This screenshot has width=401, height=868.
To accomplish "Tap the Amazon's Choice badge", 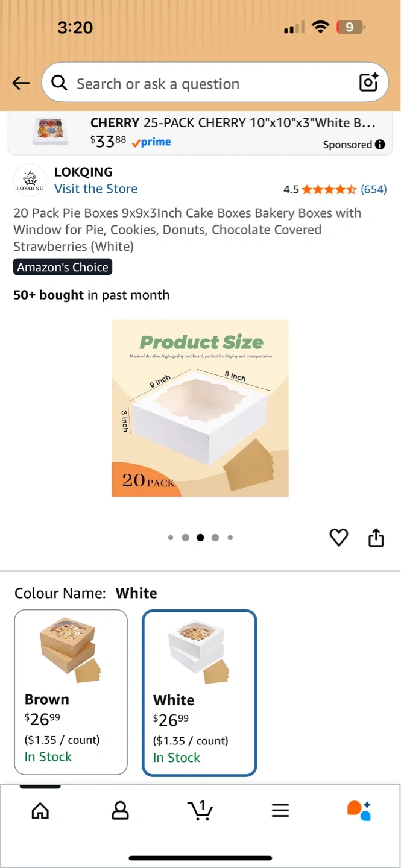I will click(x=63, y=267).
